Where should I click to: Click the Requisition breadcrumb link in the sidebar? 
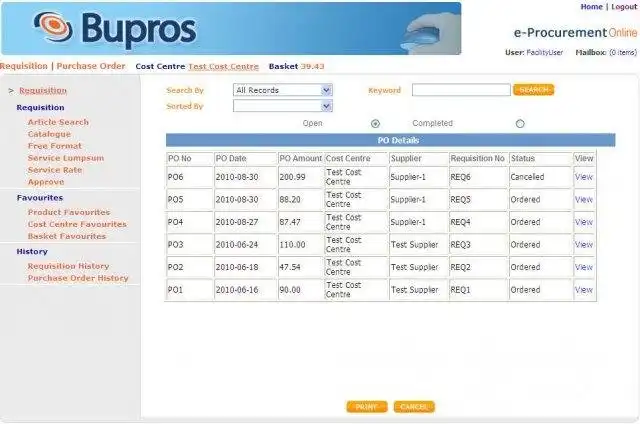click(x=43, y=90)
